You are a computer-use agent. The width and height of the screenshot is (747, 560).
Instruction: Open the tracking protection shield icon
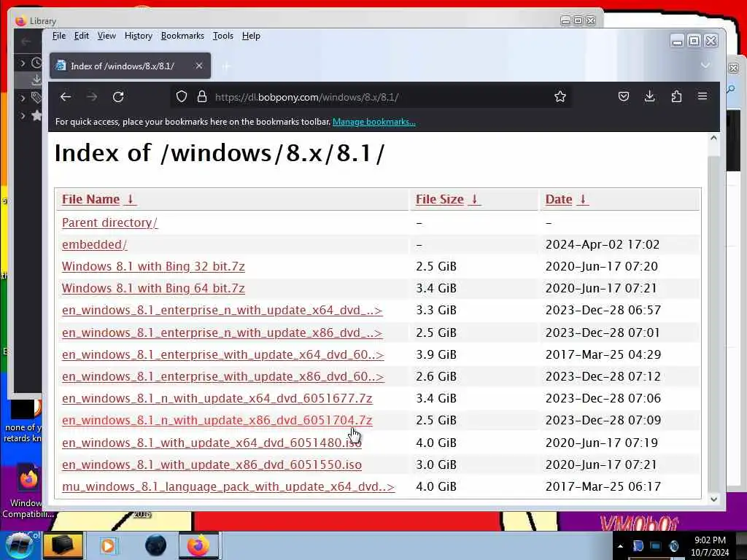click(182, 97)
